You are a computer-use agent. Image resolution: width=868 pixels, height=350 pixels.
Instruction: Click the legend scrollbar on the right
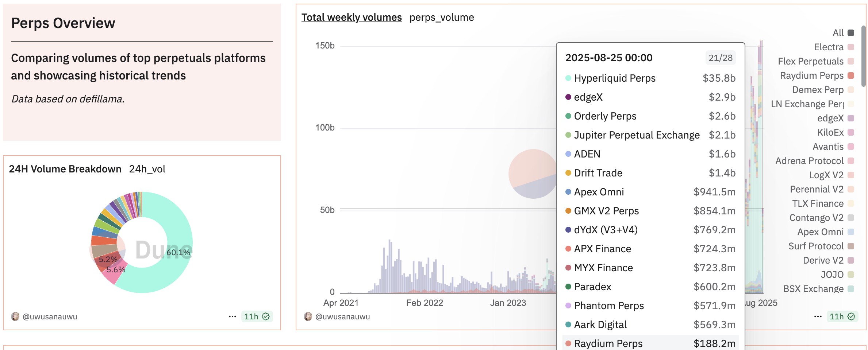coord(864,56)
